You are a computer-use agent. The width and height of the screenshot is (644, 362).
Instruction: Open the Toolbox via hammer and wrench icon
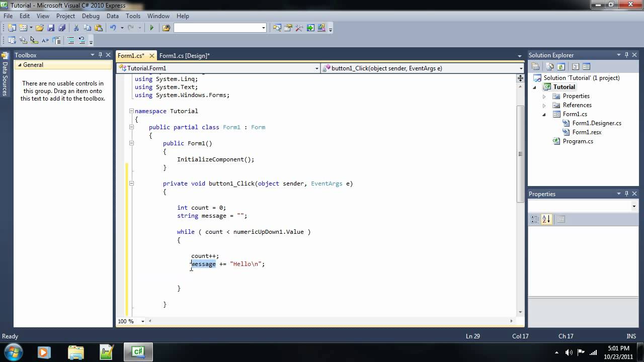[299, 28]
